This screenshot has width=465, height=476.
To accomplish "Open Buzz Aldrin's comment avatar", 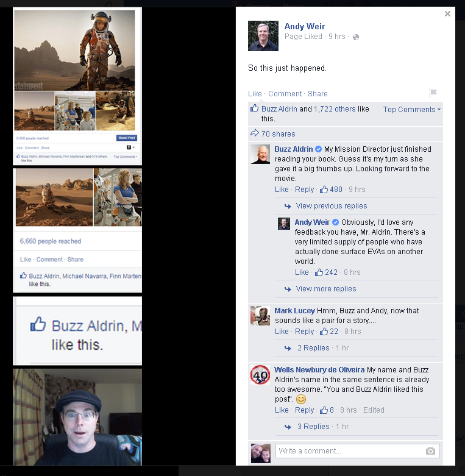I will pos(260,154).
